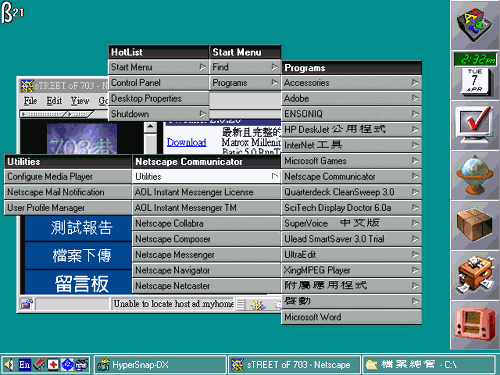
Task: Open Netscape Communicator entry in Programs
Action: (x=351, y=176)
